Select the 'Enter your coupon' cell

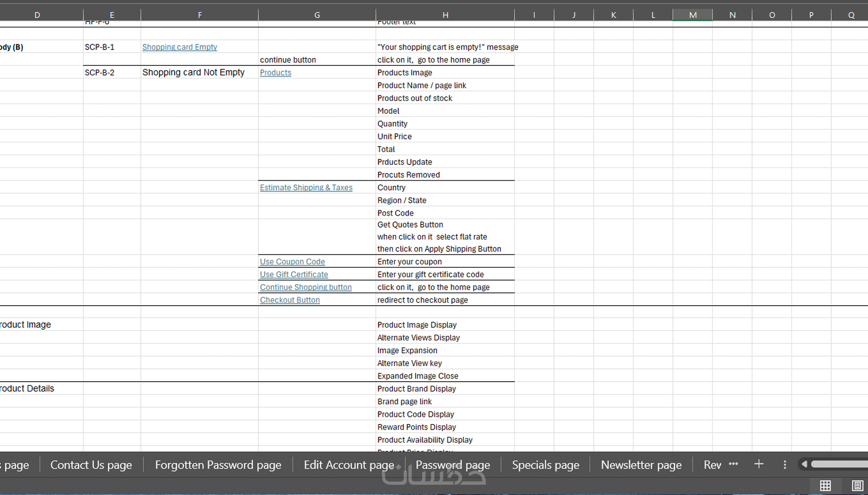click(445, 261)
